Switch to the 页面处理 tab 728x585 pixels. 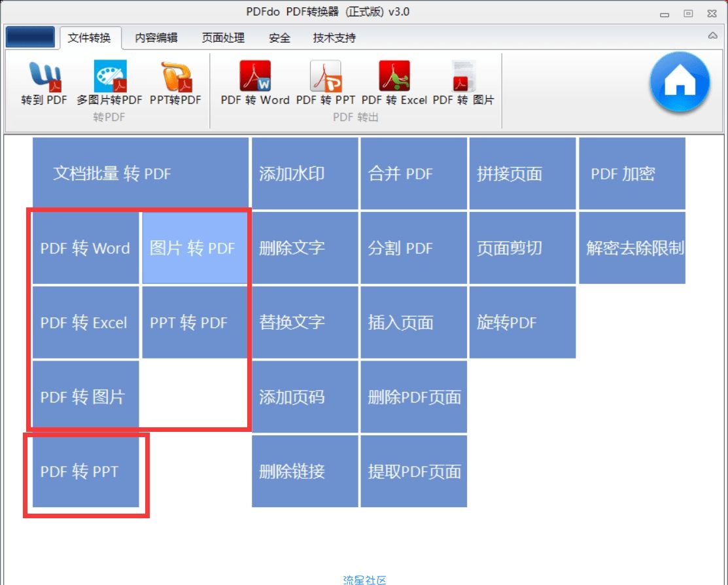coord(223,38)
